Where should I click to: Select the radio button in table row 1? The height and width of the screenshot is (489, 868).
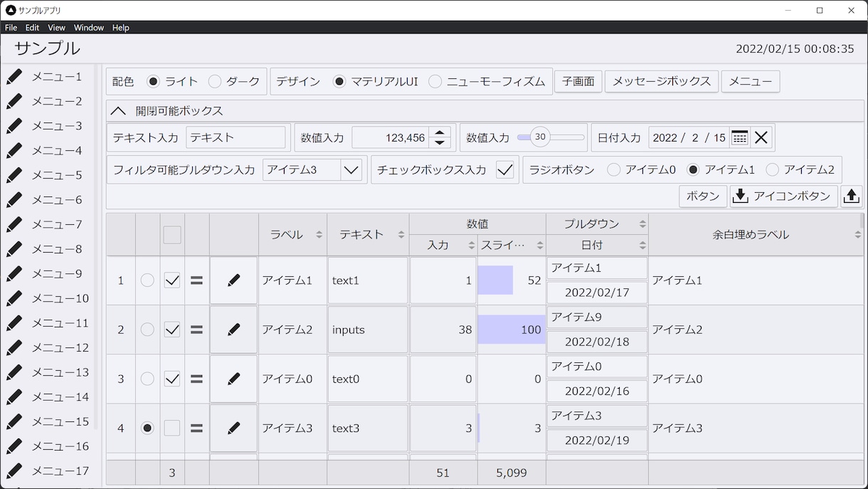[x=147, y=280]
